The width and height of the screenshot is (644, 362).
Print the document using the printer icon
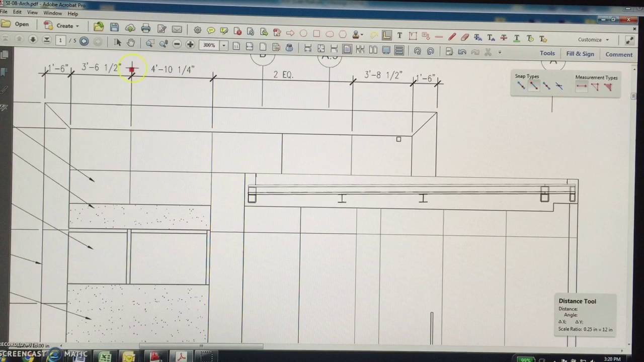(146, 28)
